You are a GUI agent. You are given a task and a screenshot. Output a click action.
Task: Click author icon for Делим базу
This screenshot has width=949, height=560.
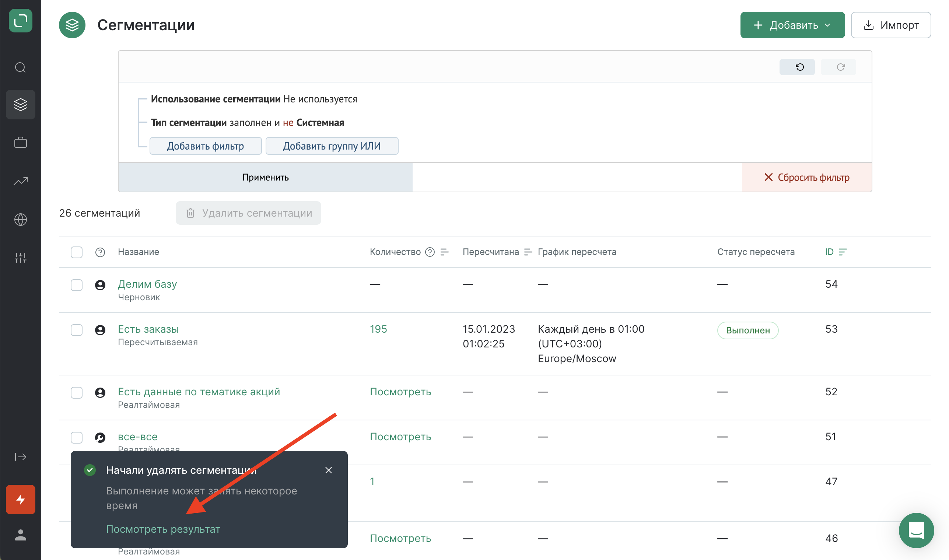100,285
